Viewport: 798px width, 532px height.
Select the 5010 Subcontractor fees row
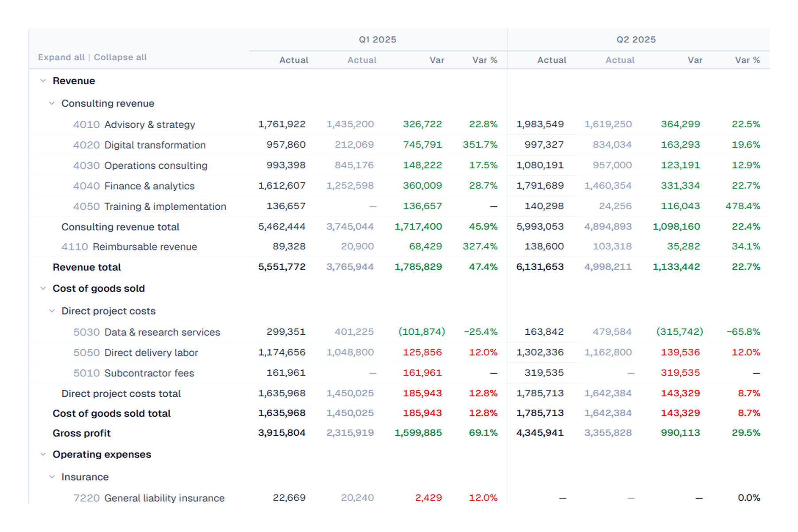pos(399,373)
